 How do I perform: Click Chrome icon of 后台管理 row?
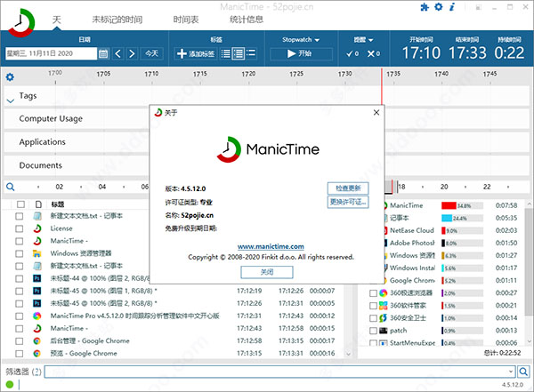[x=36, y=341]
